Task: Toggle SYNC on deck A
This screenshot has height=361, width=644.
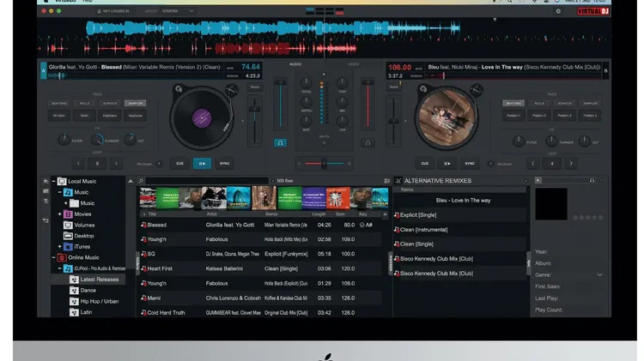Action: click(x=225, y=163)
